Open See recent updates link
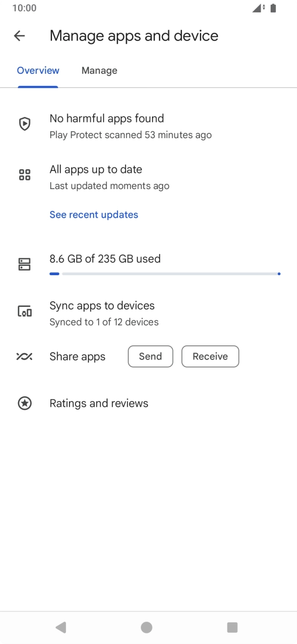 click(94, 215)
